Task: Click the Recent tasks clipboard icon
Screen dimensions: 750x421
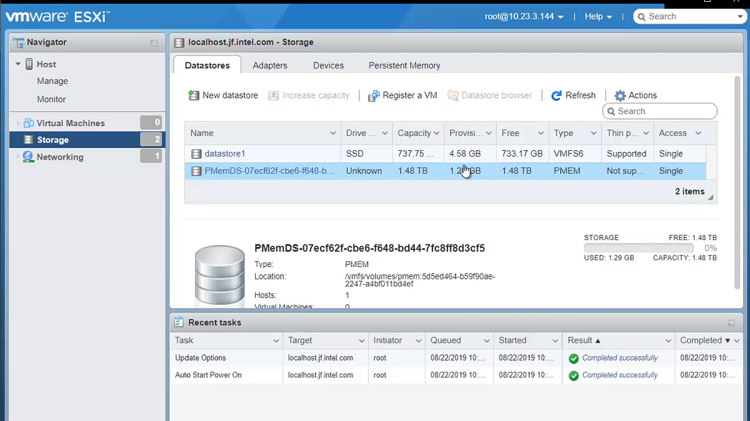Action: (x=179, y=322)
